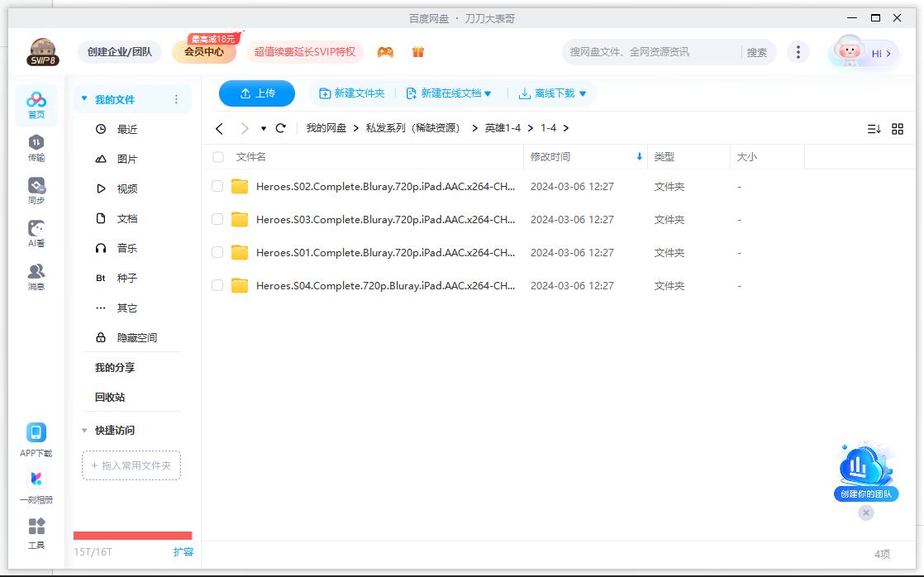Tick the select-all checkbox in header
Screen dimensions: 924x577
[218, 157]
